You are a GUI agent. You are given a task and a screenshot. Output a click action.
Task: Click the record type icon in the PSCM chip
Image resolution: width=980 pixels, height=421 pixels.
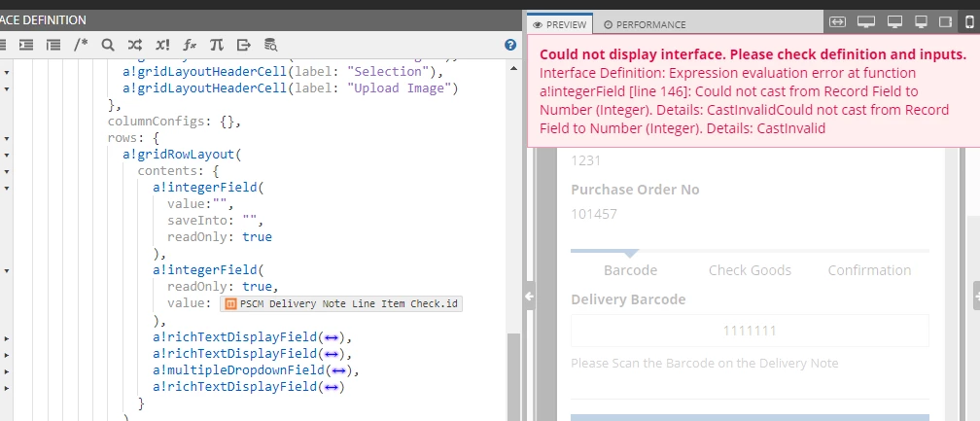[230, 304]
